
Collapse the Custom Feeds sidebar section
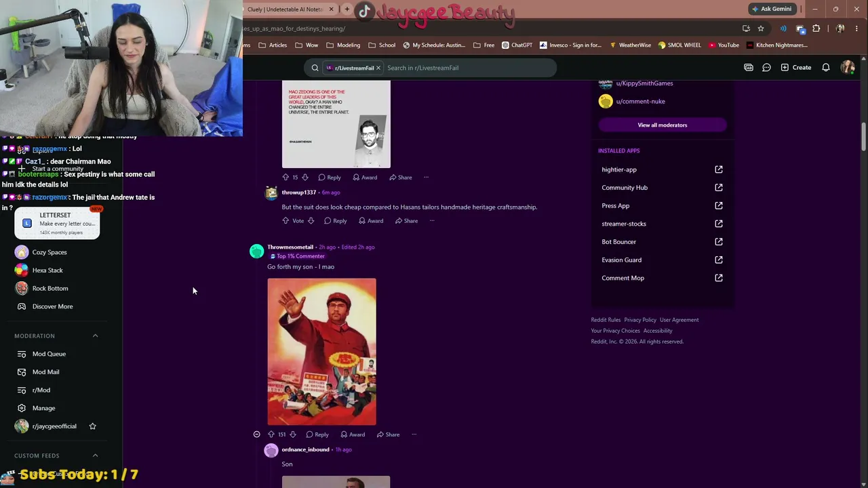point(95,455)
